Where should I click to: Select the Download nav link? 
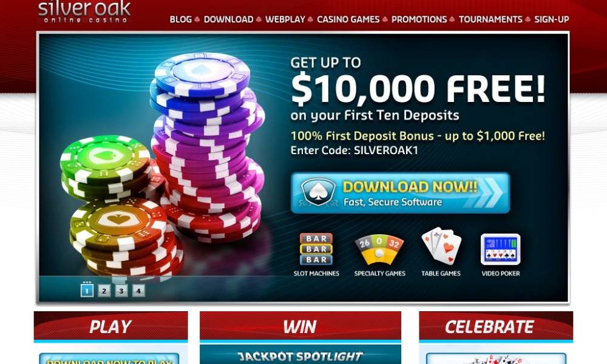[228, 19]
